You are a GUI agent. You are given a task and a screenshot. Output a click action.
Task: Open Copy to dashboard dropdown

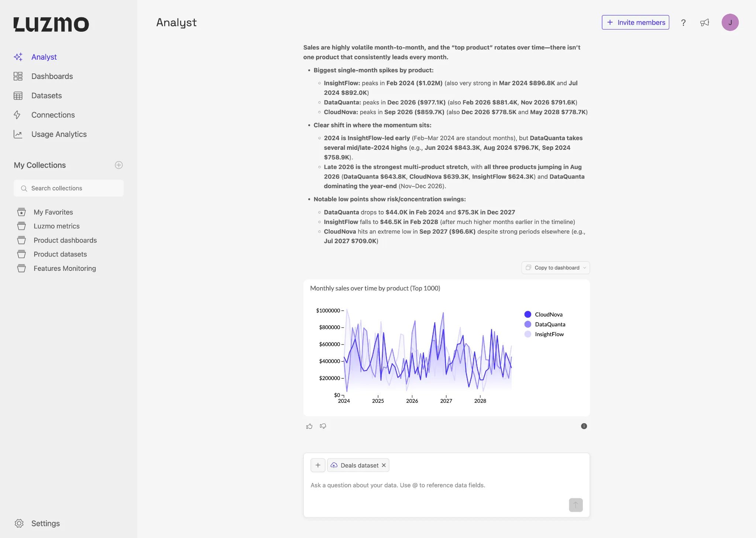click(x=556, y=268)
